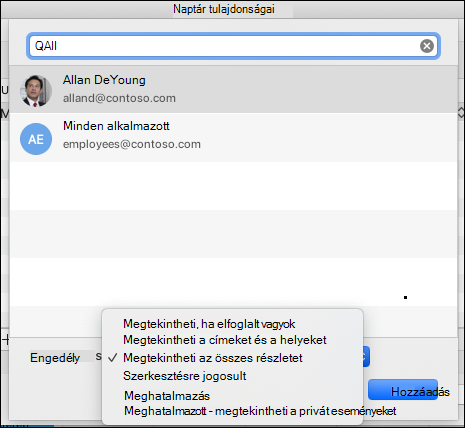Select Megtekintheti, ha elfoglalt vagyok permission
465x428 pixels.
tap(209, 324)
